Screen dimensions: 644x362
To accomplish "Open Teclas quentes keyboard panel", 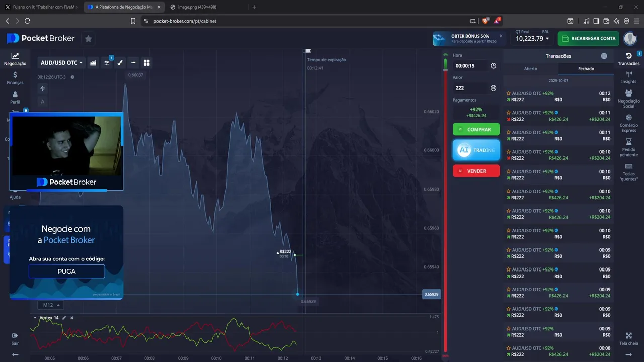I will [x=628, y=172].
